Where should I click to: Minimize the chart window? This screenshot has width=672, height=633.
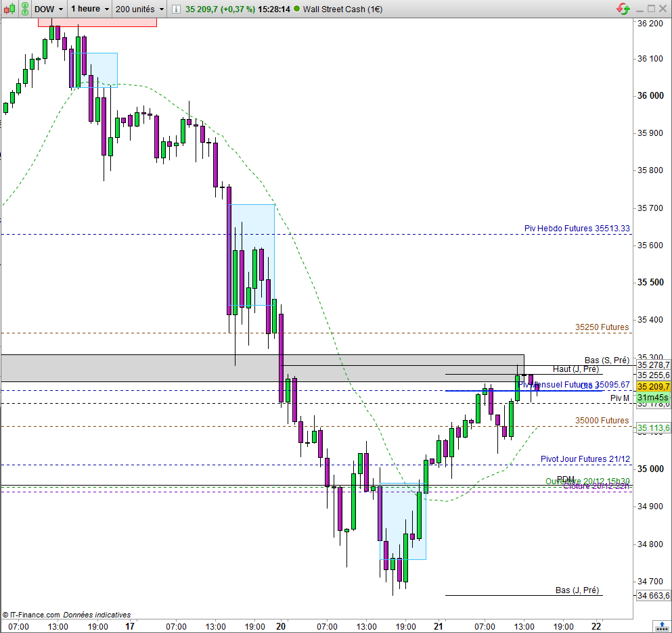tap(640, 9)
